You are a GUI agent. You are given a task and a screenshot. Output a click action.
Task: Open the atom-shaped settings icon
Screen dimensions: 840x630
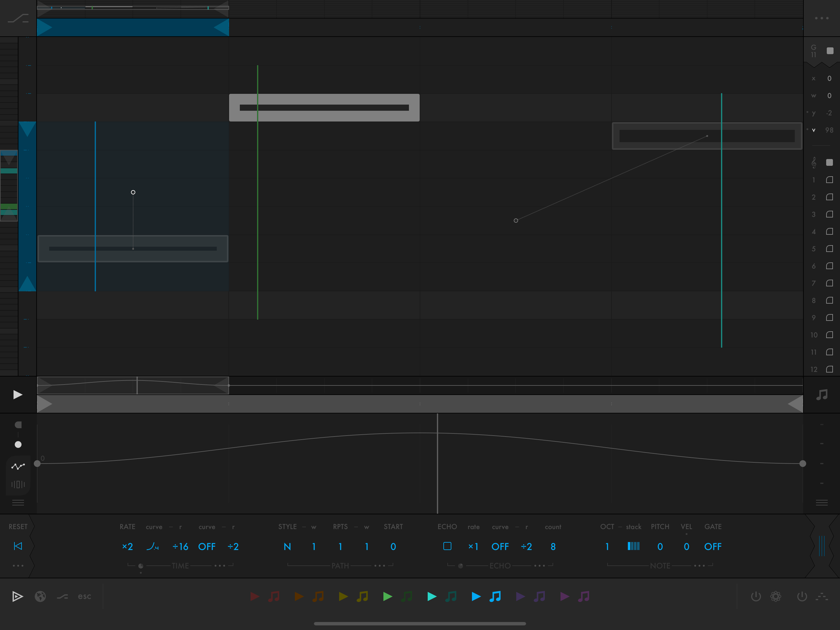click(x=775, y=596)
